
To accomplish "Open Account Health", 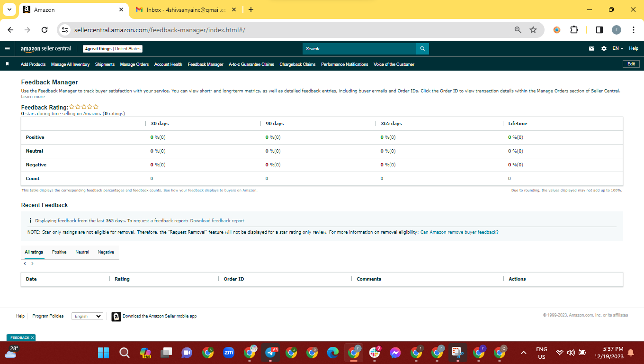I will (x=168, y=64).
